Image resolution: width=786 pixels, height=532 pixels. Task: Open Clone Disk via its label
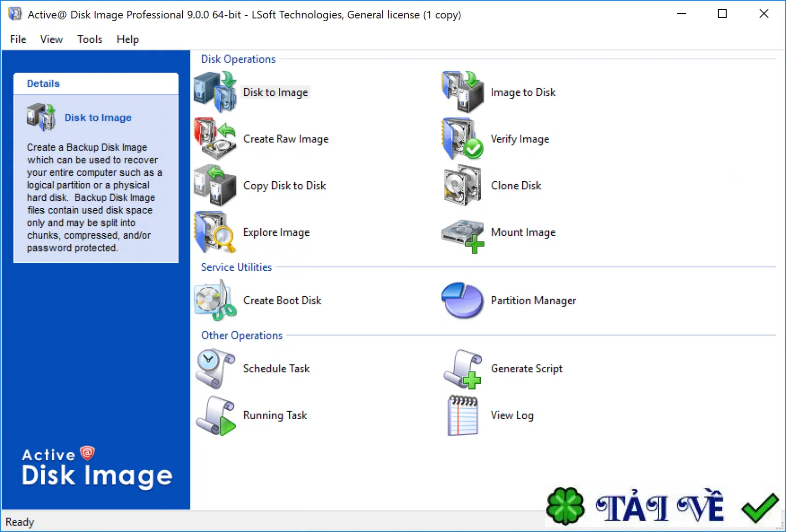(516, 186)
